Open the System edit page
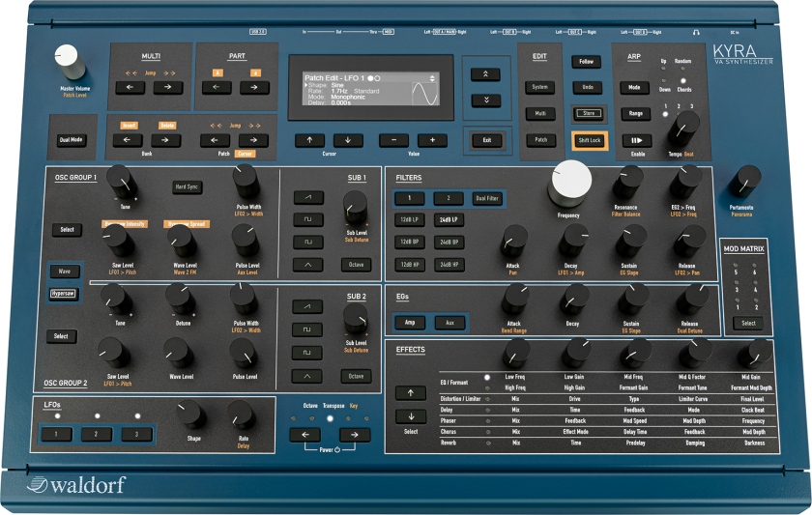This screenshot has height=515, width=812. tap(540, 87)
